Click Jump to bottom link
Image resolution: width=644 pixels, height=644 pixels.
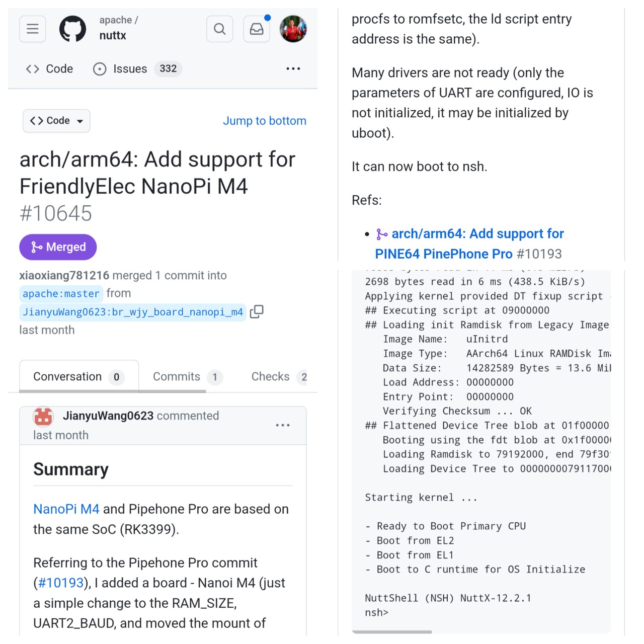point(265,121)
